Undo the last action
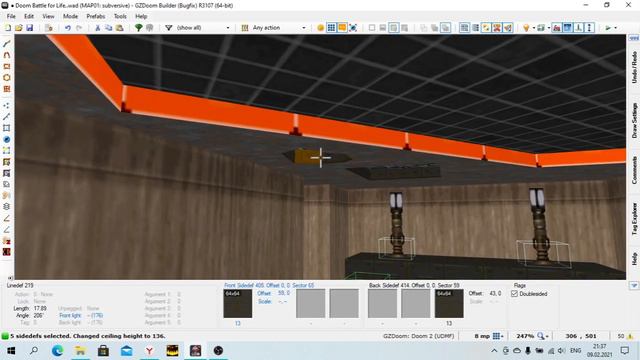 (68, 28)
